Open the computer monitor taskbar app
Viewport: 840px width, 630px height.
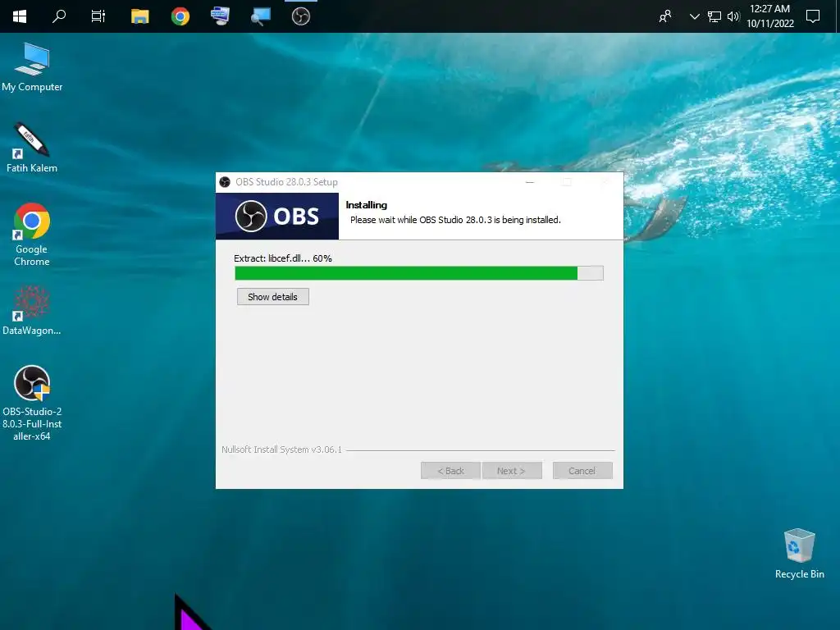[220, 16]
